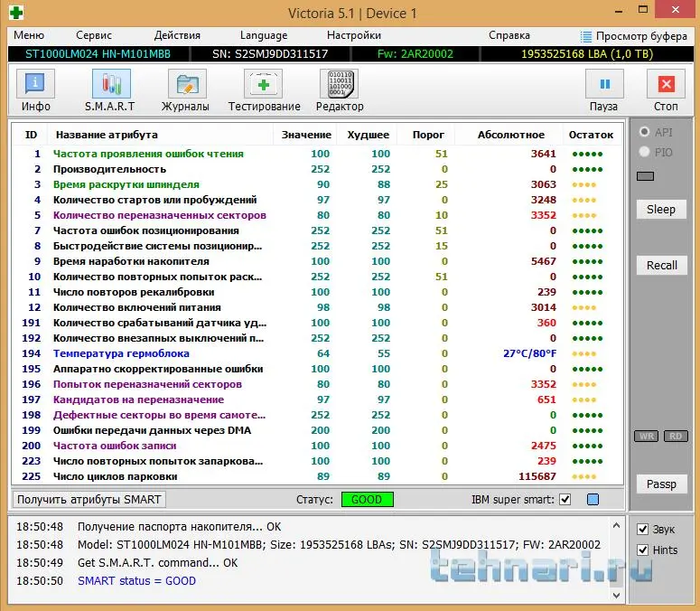This screenshot has height=611, width=700.
Task: Click the blue color square near IBM super smart
Action: click(593, 500)
